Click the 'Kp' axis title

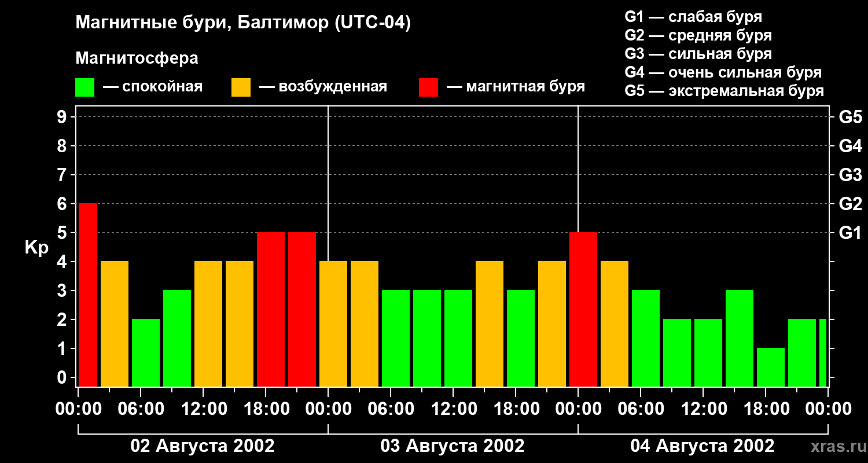pos(36,248)
